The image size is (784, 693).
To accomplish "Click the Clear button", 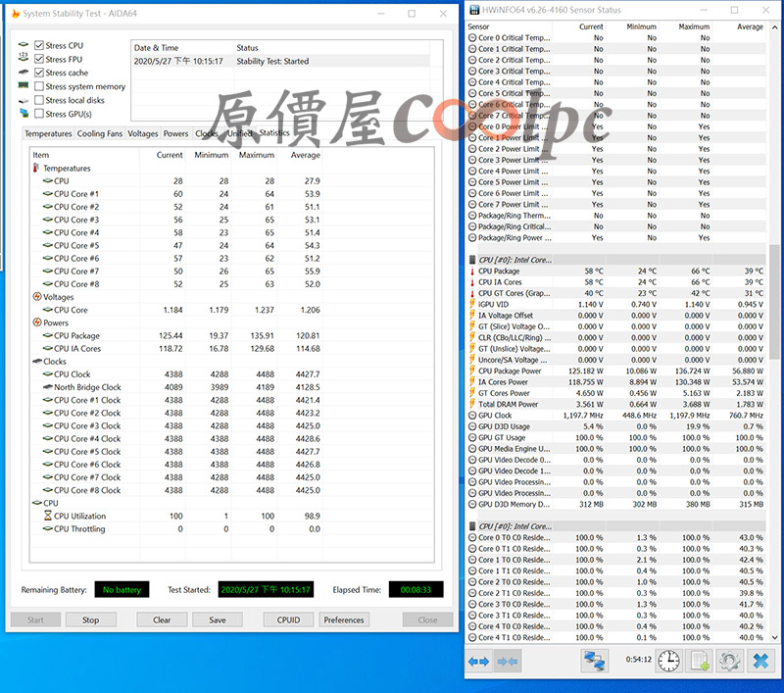I will (162, 619).
